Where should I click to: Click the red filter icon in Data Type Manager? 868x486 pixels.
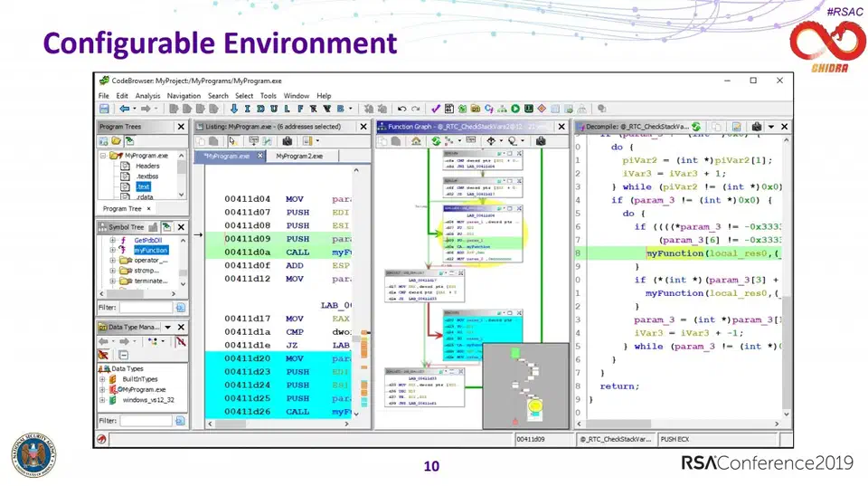pos(103,355)
